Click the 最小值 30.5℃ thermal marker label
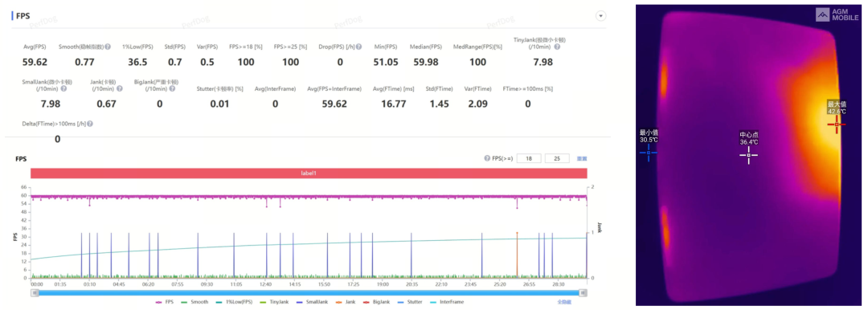The image size is (868, 310). pyautogui.click(x=649, y=137)
